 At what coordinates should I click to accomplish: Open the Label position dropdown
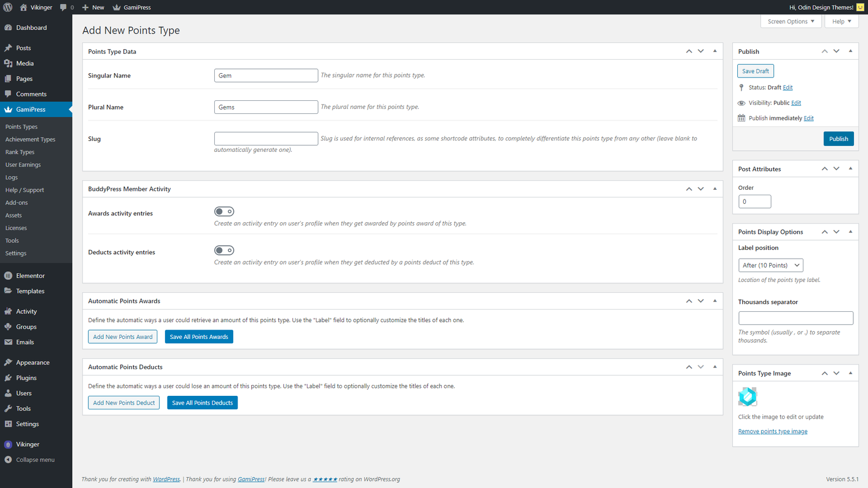tap(770, 265)
